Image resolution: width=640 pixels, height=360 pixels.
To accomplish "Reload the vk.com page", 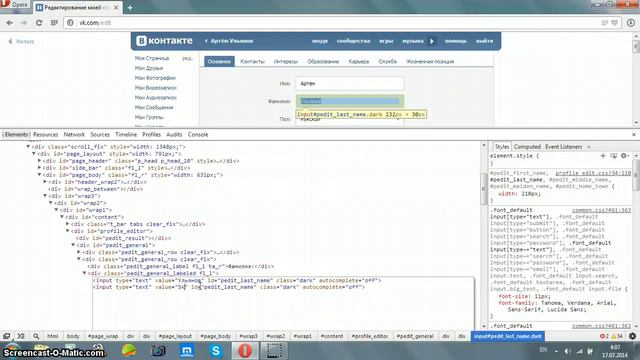I will click(39, 23).
